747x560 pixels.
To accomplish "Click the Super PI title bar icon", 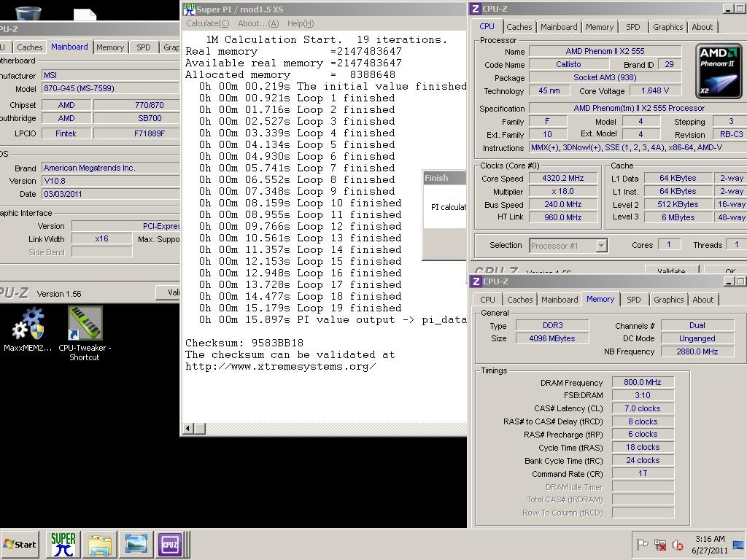I will (189, 9).
